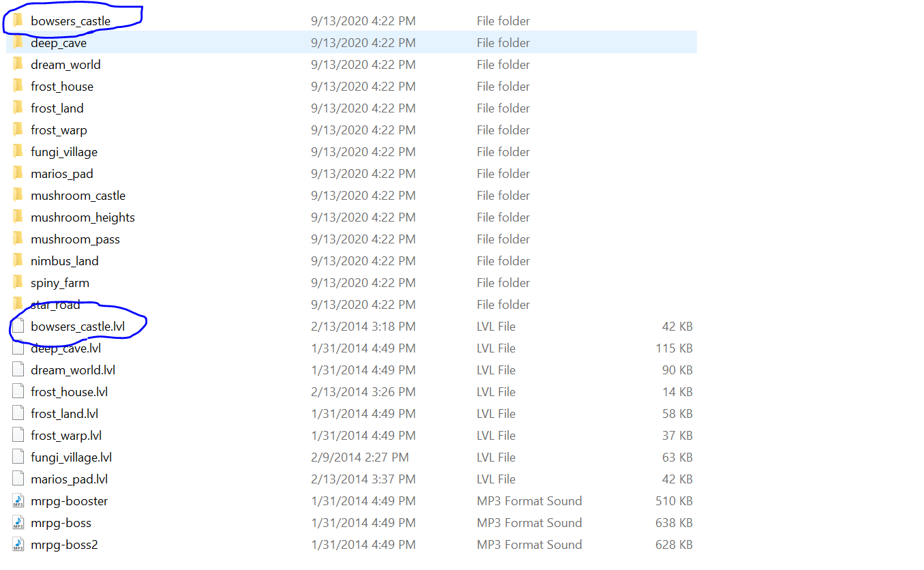
Task: Click the frost_house folder icon
Action: [18, 86]
